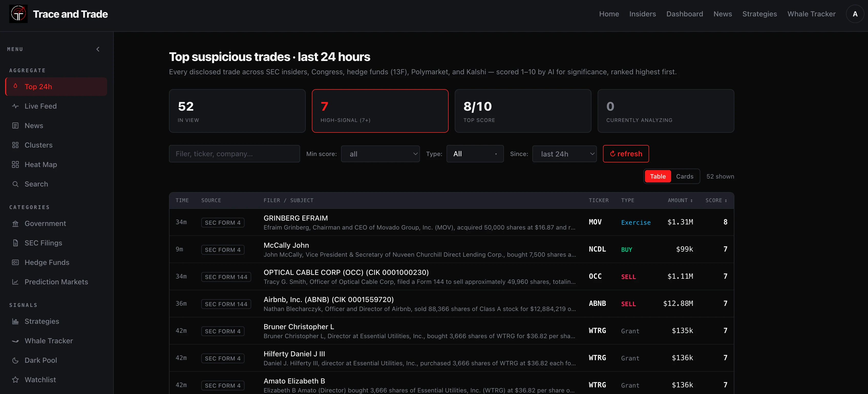Switch to Table view
868x394 pixels.
pyautogui.click(x=658, y=176)
